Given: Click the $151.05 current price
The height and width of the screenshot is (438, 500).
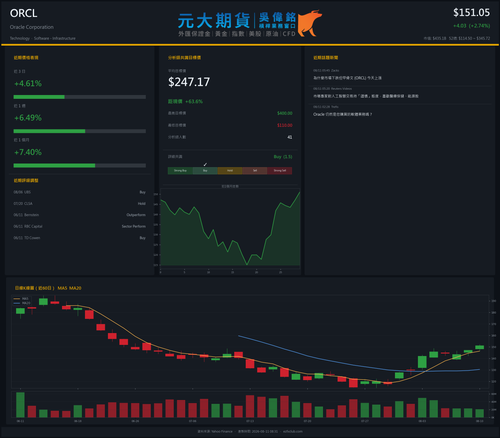Looking at the screenshot, I should point(471,13).
